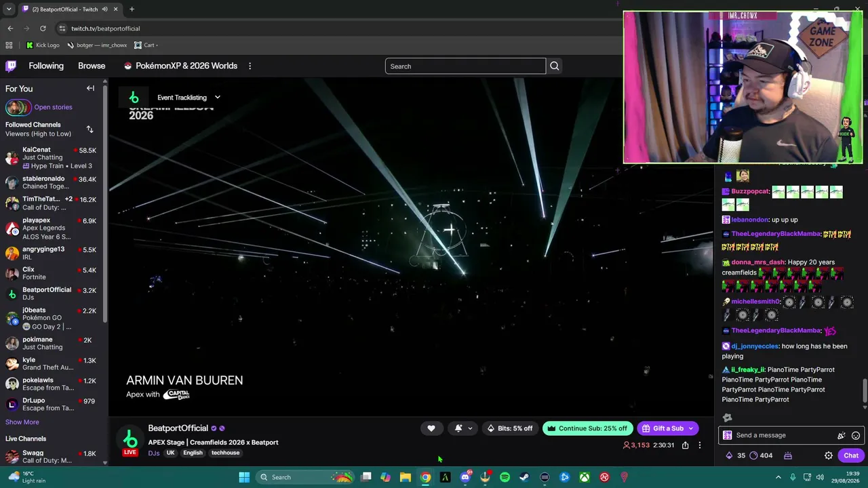
Task: Follow heart button for BeatportOfficial
Action: (x=431, y=428)
